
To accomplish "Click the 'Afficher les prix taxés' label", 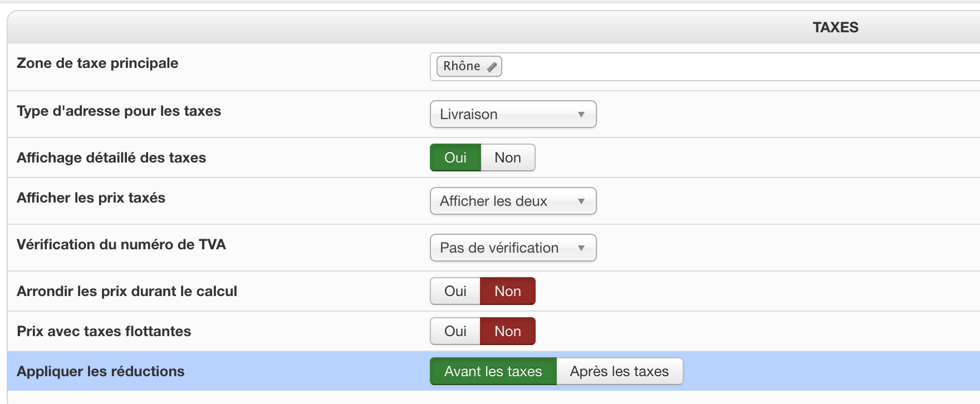I will tap(91, 198).
